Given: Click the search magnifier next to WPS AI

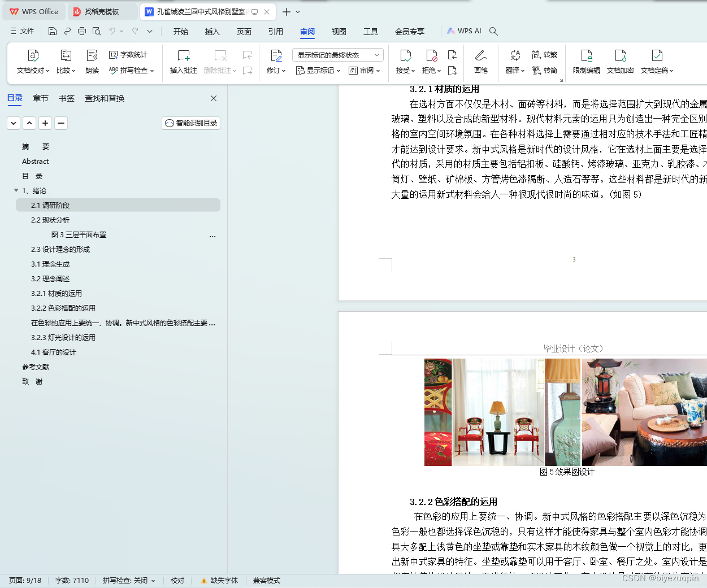Looking at the screenshot, I should point(493,31).
